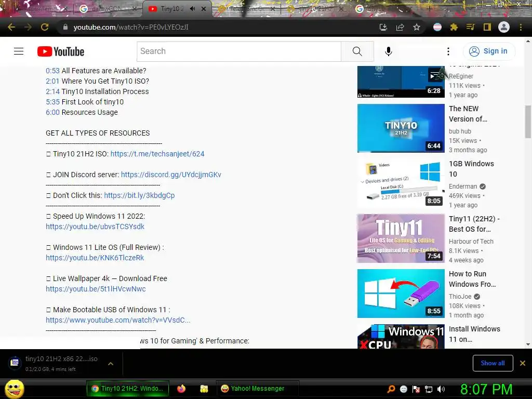Click 'Install Windows 11 on…' video title

tap(474, 334)
